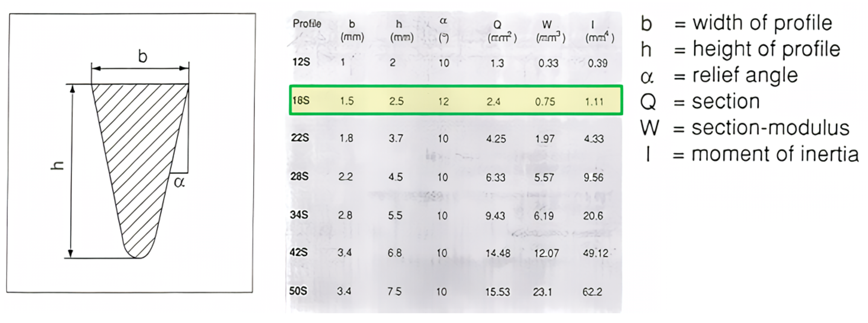Click the h (mm) column header
This screenshot has width=868, height=323.
click(x=402, y=30)
